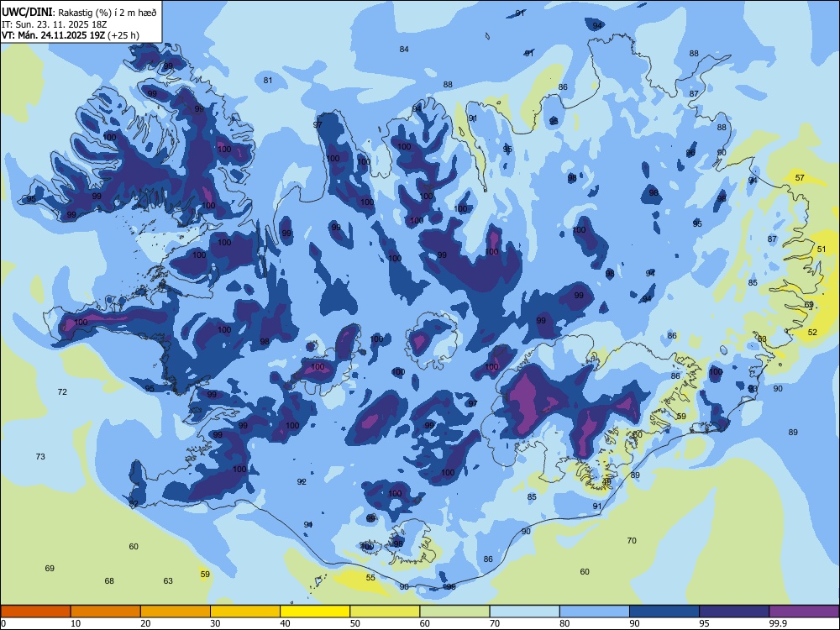
Task: Click the 50–60 pale yellow legend swatch
Action: 385,612
